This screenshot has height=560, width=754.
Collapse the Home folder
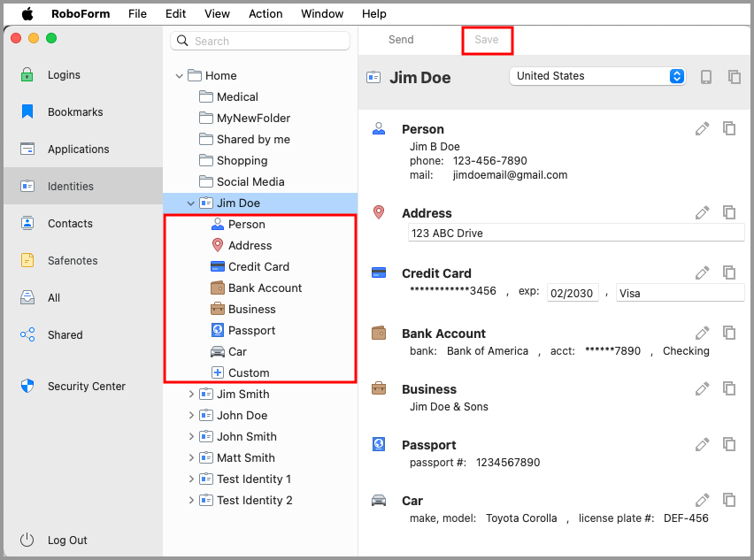click(x=180, y=76)
